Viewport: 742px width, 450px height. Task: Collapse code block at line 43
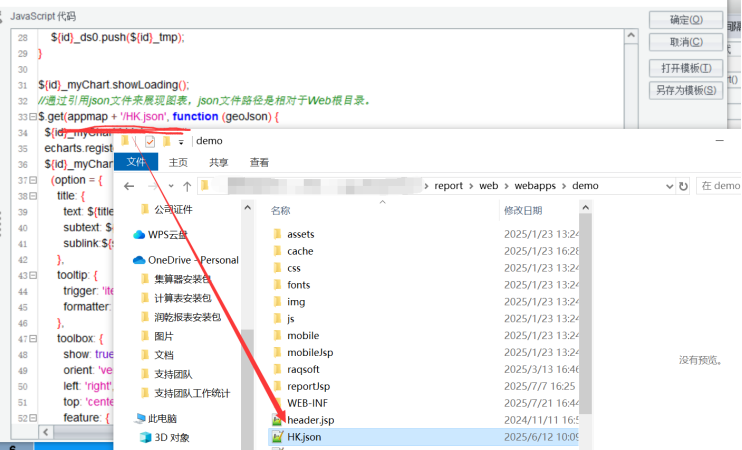[x=33, y=275]
